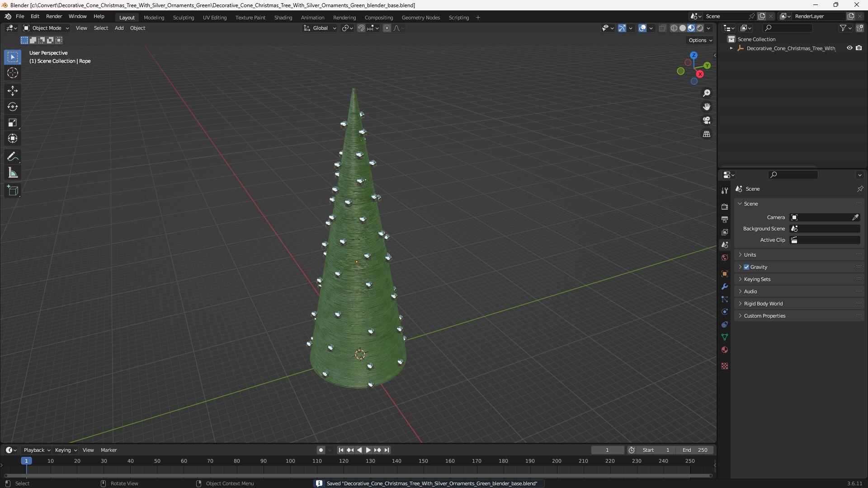The width and height of the screenshot is (868, 488).
Task: Open the Options dropdown in the viewport
Action: [700, 40]
